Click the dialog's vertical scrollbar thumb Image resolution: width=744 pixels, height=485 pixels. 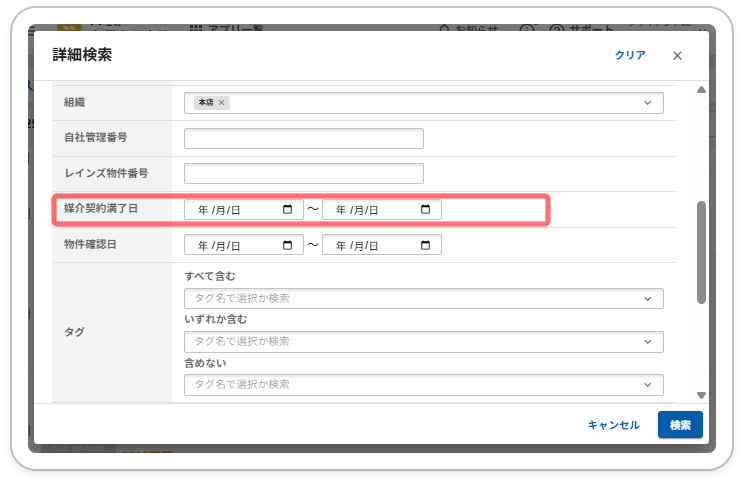[x=701, y=252]
